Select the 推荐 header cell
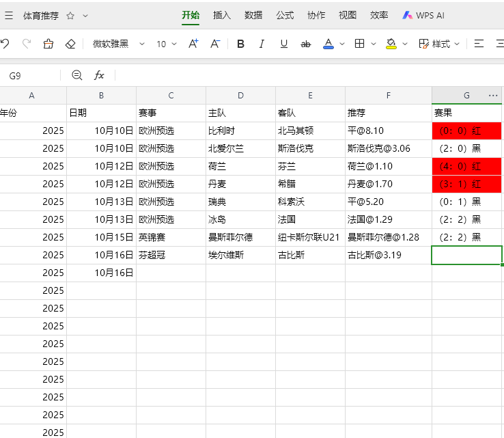This screenshot has width=504, height=438. coord(389,113)
